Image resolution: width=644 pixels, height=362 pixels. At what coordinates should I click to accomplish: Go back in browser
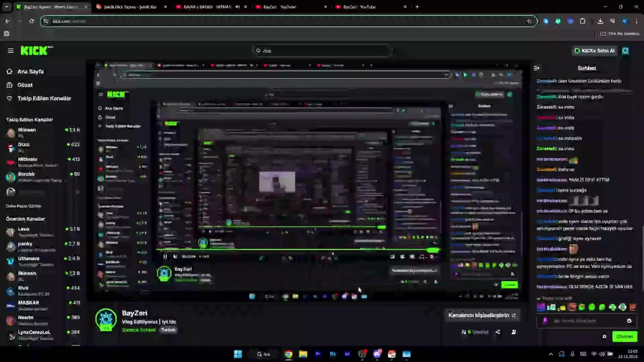(x=7, y=21)
